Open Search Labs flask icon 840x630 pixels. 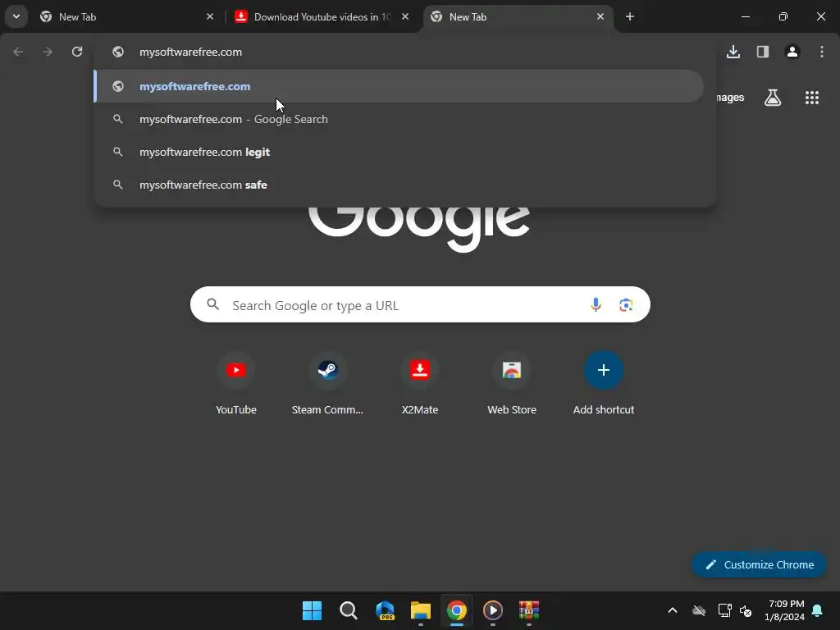[773, 98]
